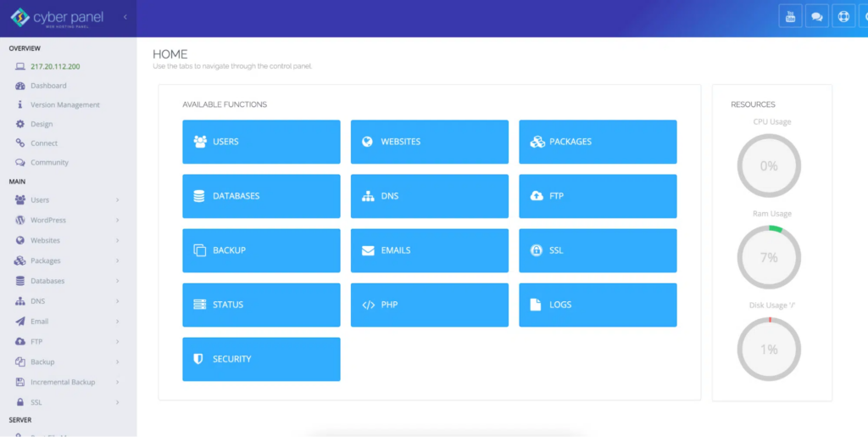The image size is (868, 437).
Task: Click the USERS function tile
Action: pos(261,142)
